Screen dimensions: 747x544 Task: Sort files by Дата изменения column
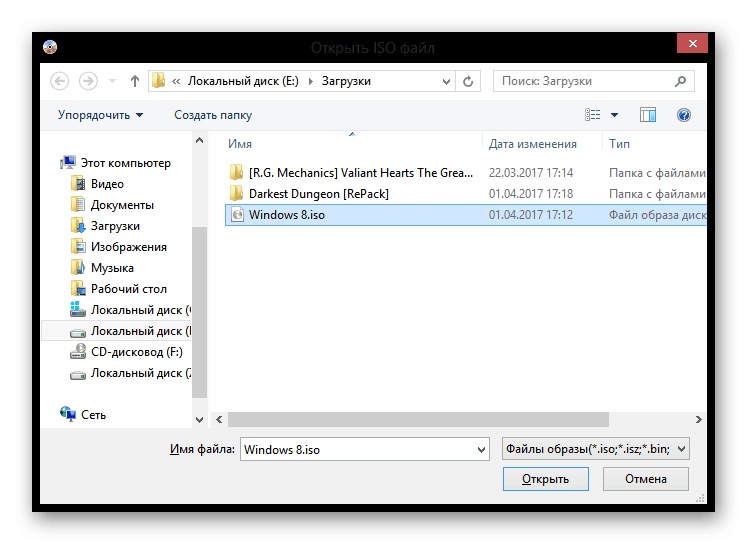532,144
